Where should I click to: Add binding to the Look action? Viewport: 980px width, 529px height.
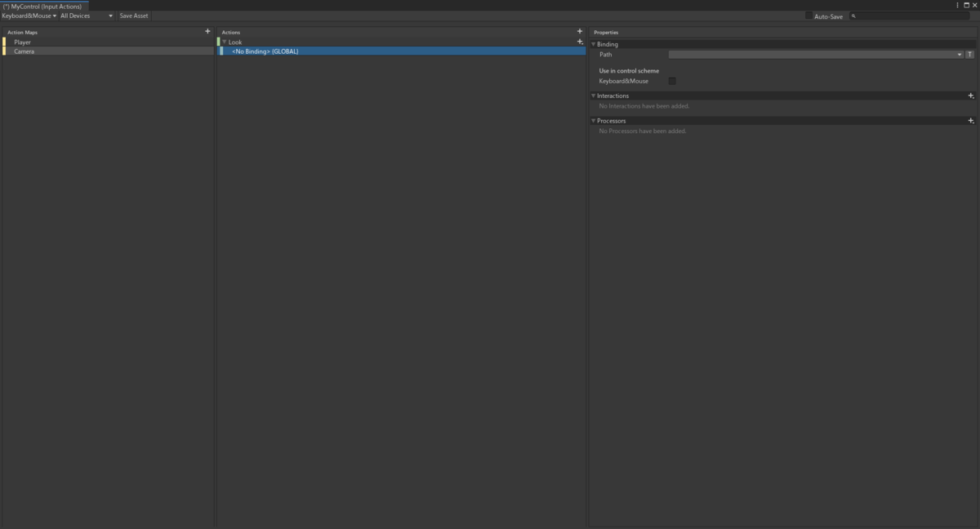(x=580, y=42)
